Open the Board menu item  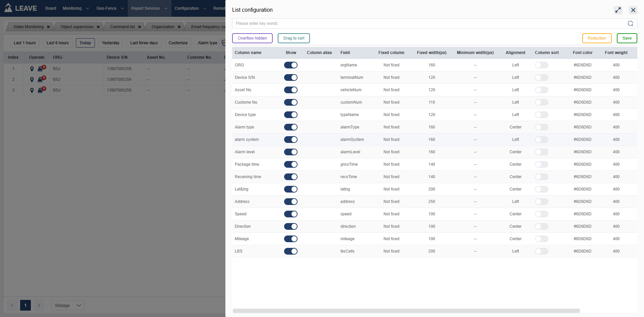click(51, 8)
